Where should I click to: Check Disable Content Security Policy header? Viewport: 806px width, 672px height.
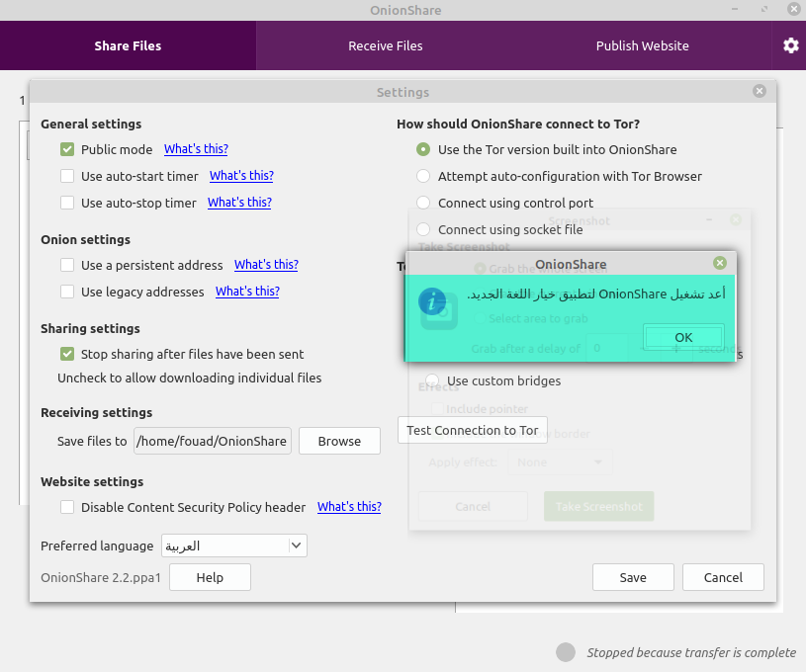[x=67, y=507]
